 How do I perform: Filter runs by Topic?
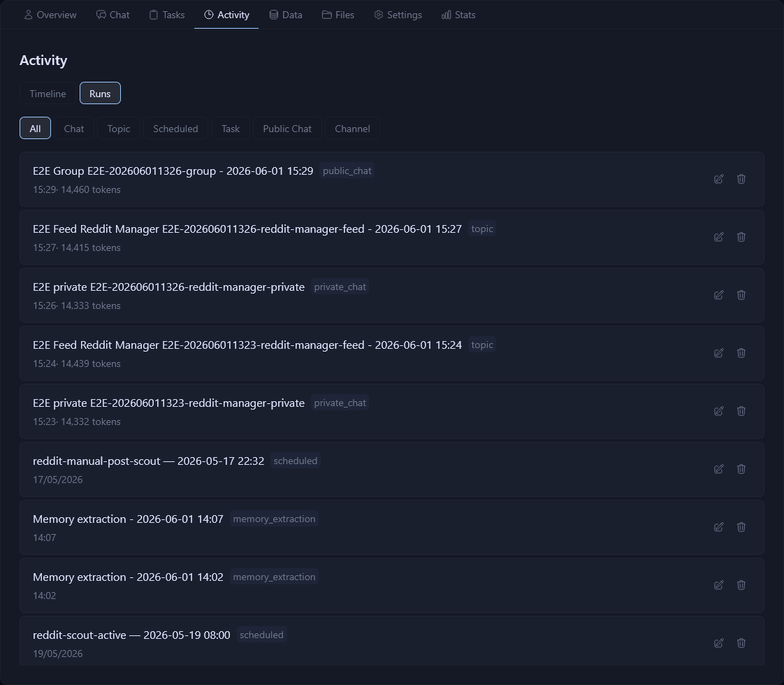119,129
